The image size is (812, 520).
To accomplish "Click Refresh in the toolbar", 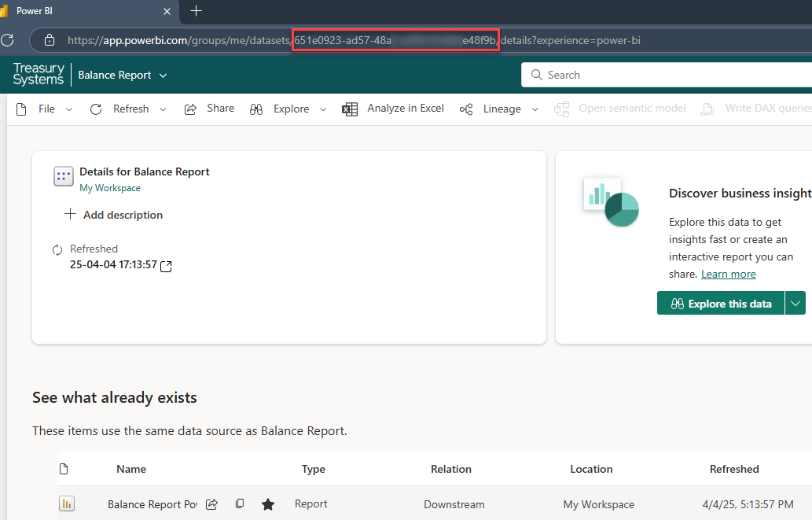I will [131, 109].
